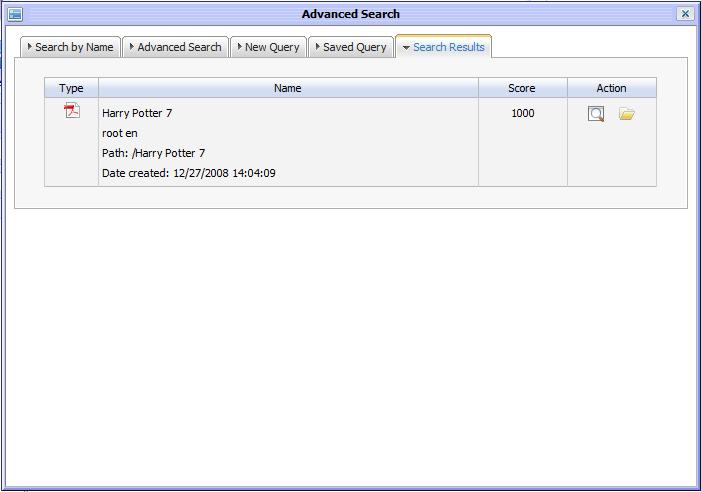Click the Advanced Search window title

point(350,14)
